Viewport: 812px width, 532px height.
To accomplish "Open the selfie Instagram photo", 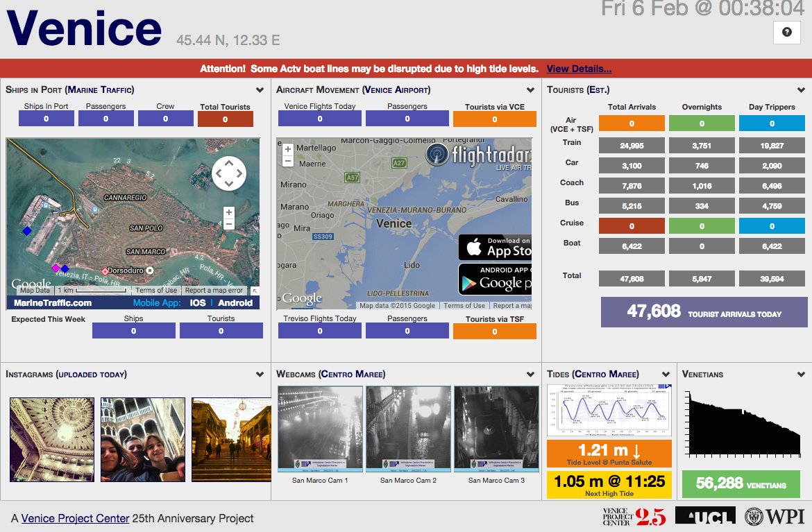I will tap(143, 440).
